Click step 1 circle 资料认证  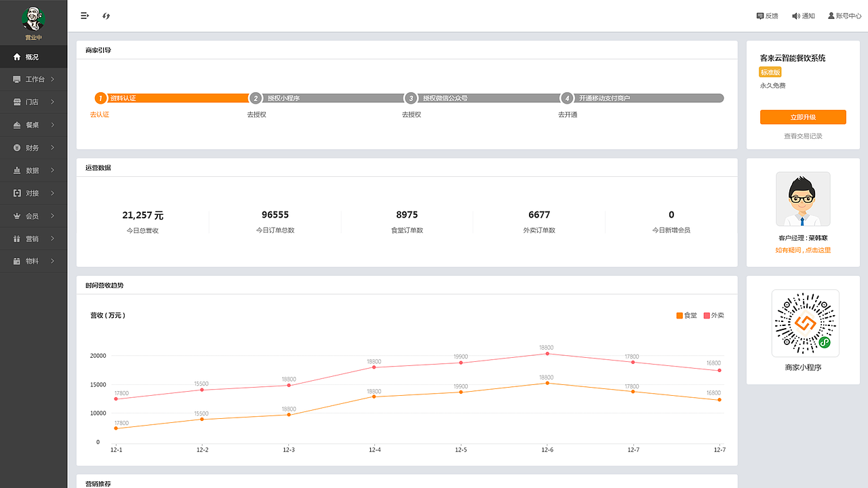pos(101,98)
